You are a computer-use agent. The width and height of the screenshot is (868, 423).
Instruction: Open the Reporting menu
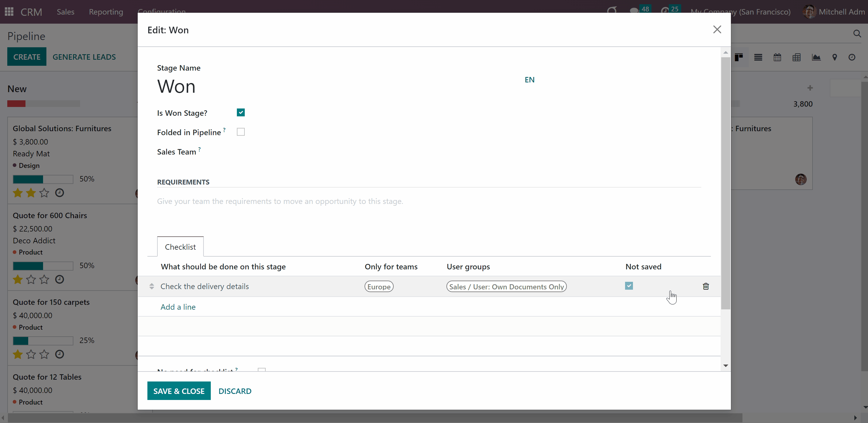coord(106,12)
